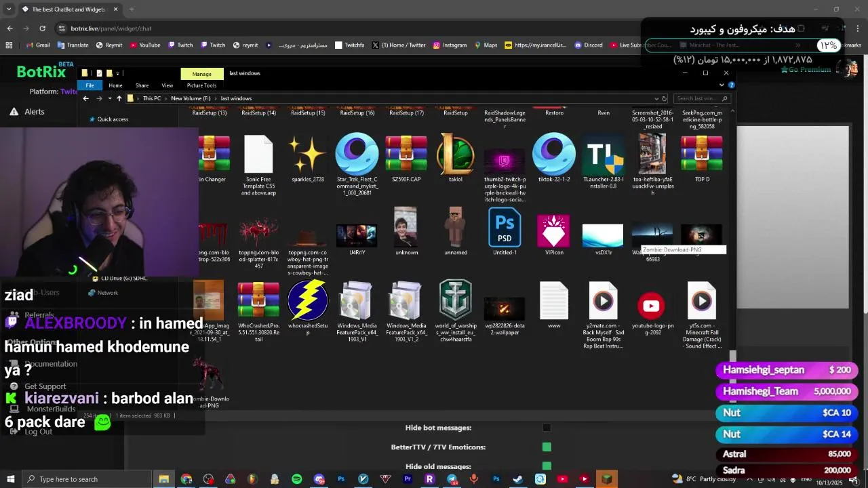The width and height of the screenshot is (868, 488).
Task: Select the sparkles_2728 image file
Action: pyautogui.click(x=307, y=160)
